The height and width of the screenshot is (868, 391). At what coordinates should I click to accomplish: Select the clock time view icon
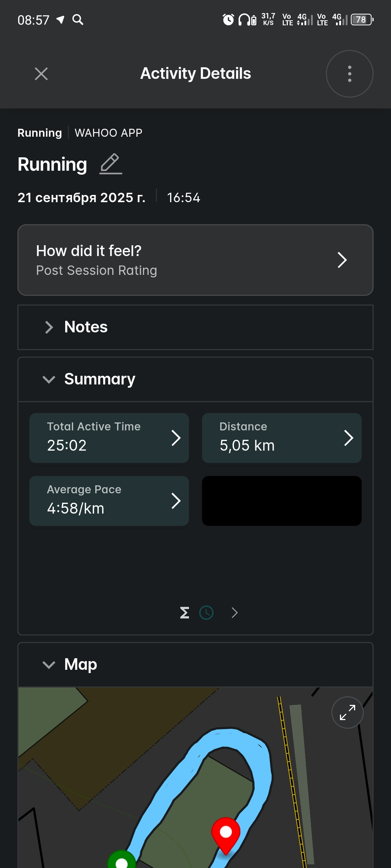pos(206,613)
